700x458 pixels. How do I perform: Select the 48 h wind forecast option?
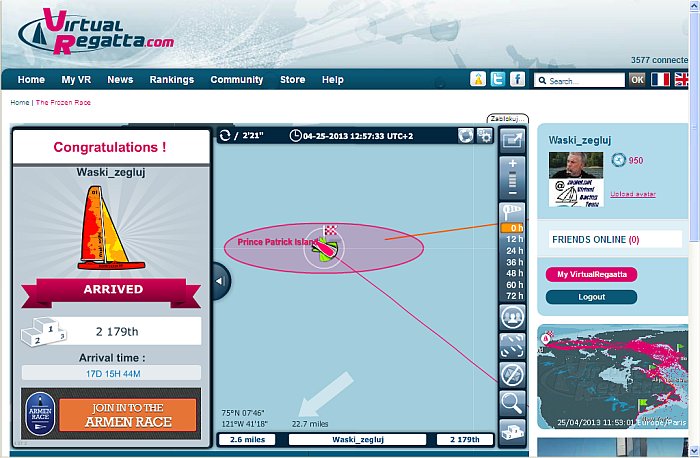click(514, 273)
